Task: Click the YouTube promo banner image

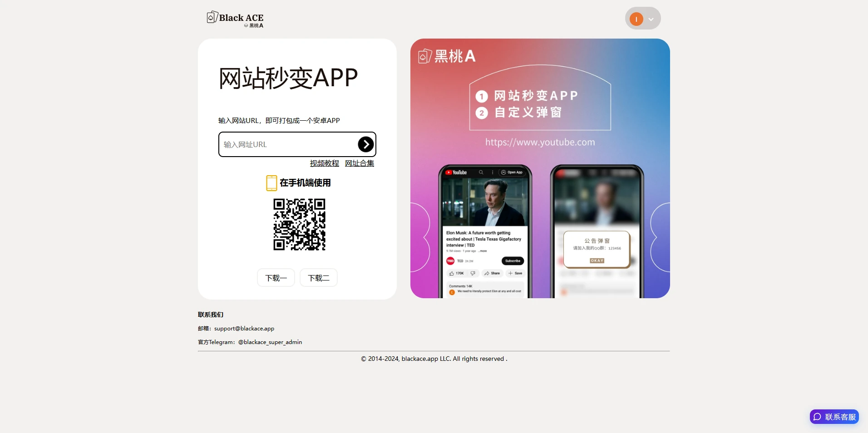Action: pos(539,168)
